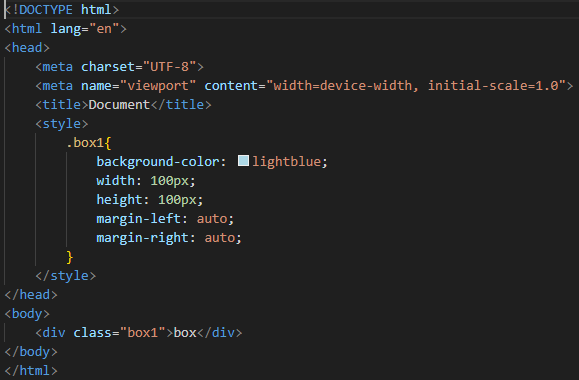The image size is (579, 380).
Task: Click the lightblue color swatch preview
Action: pyautogui.click(x=243, y=161)
